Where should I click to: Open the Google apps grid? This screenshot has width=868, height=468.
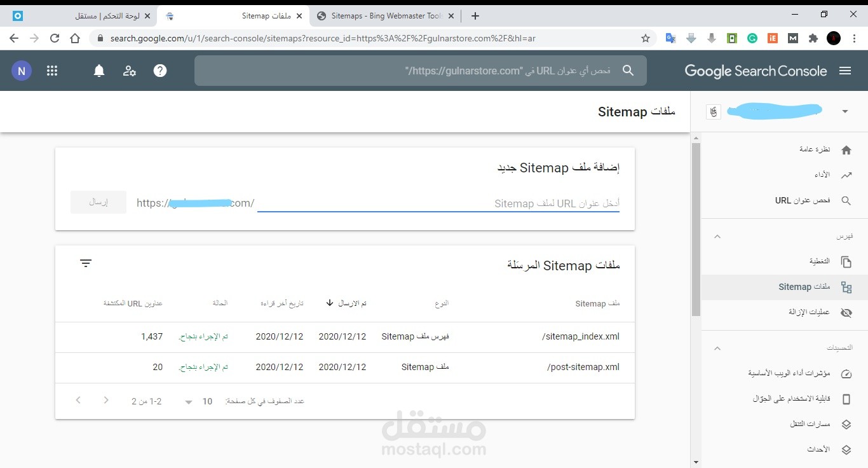point(52,71)
